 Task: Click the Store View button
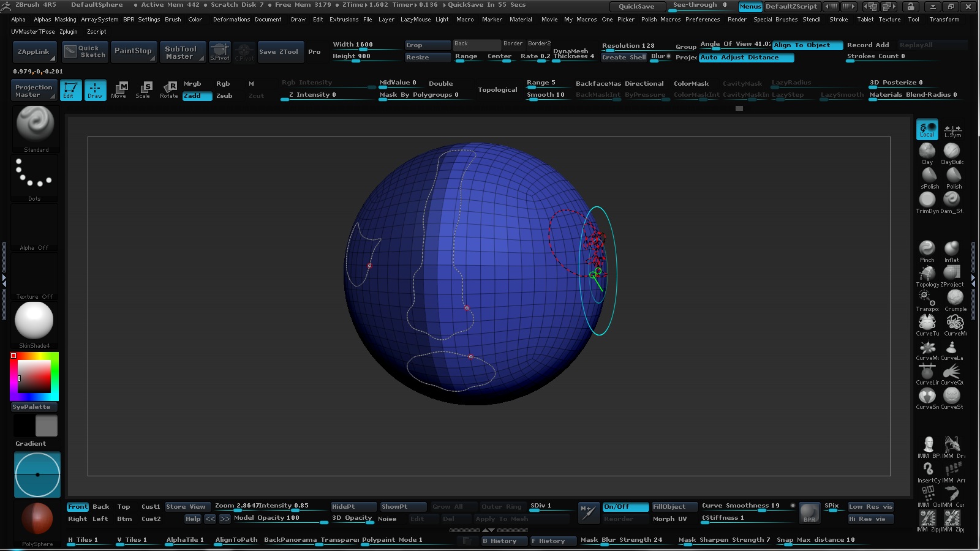click(186, 507)
